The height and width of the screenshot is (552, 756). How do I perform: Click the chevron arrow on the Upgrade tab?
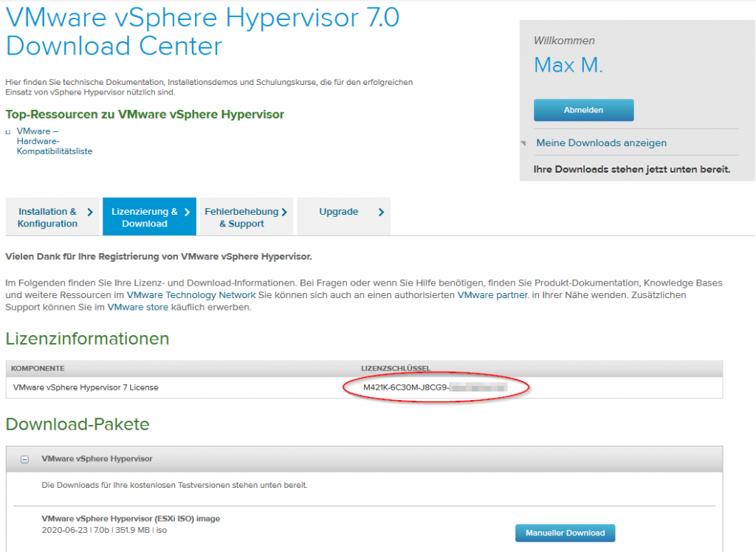[380, 210]
